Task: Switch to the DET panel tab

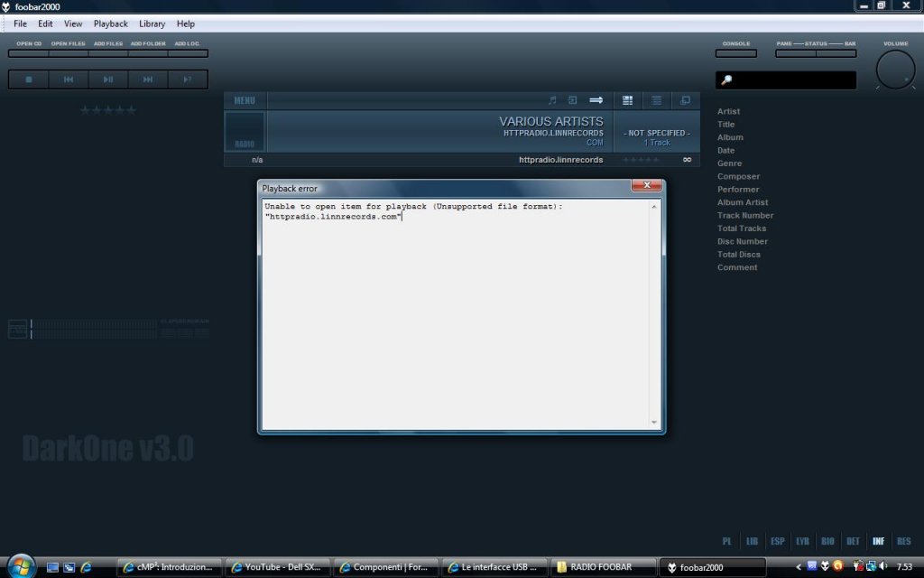Action: click(853, 541)
